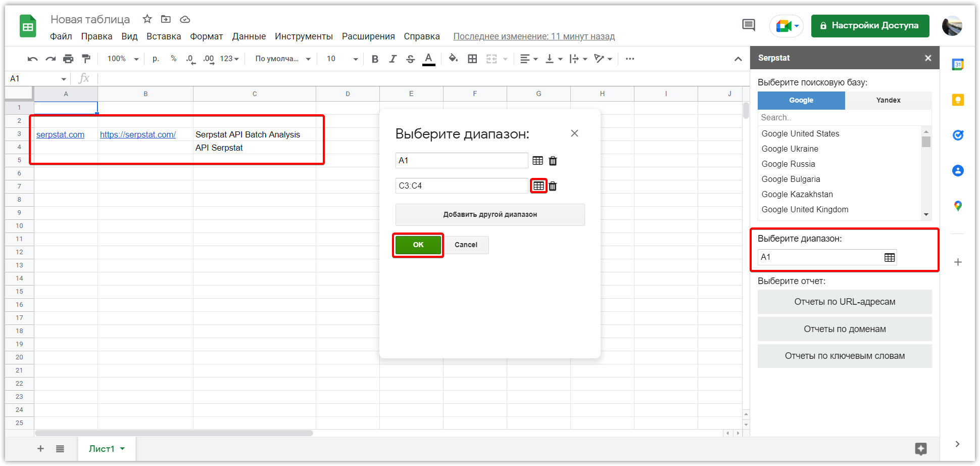Open the Правка menu
This screenshot has height=466, width=980.
pos(96,36)
